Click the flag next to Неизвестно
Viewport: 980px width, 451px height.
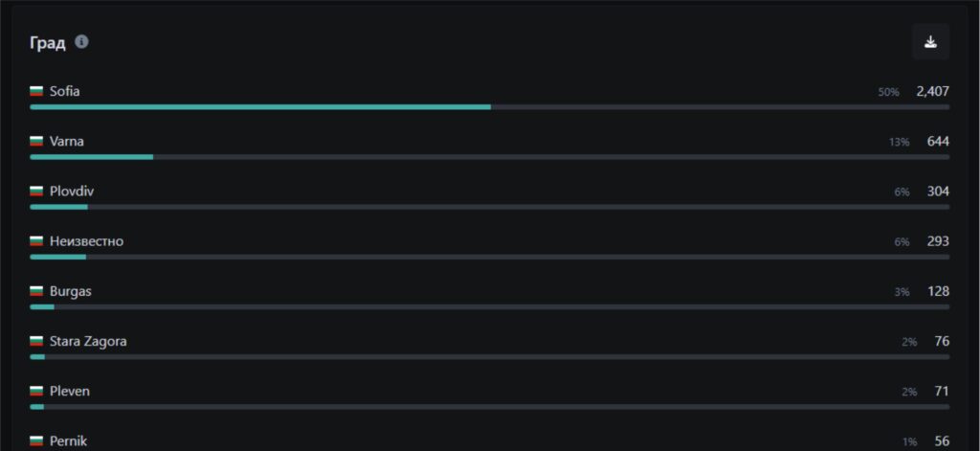[x=36, y=241]
